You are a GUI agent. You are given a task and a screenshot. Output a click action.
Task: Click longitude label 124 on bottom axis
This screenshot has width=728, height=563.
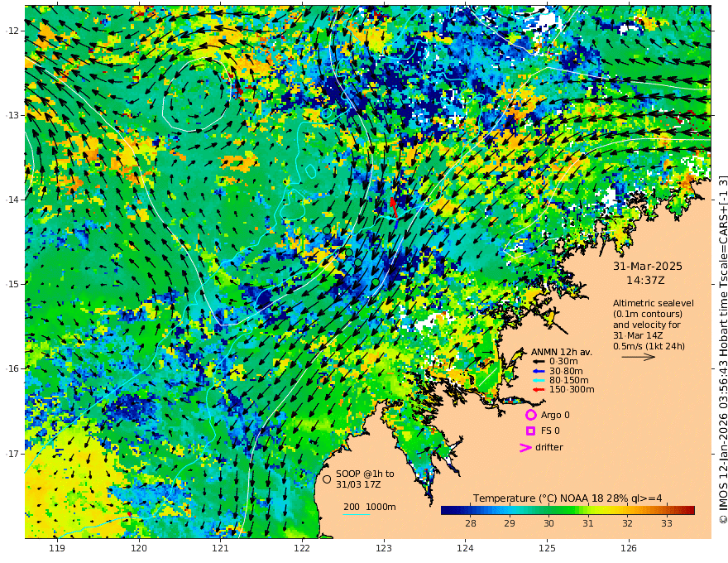466,548
